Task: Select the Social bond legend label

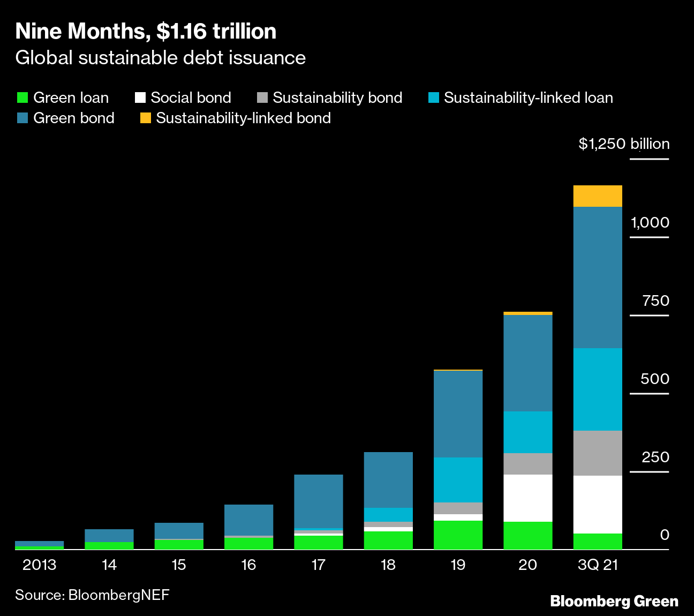Action: [191, 97]
